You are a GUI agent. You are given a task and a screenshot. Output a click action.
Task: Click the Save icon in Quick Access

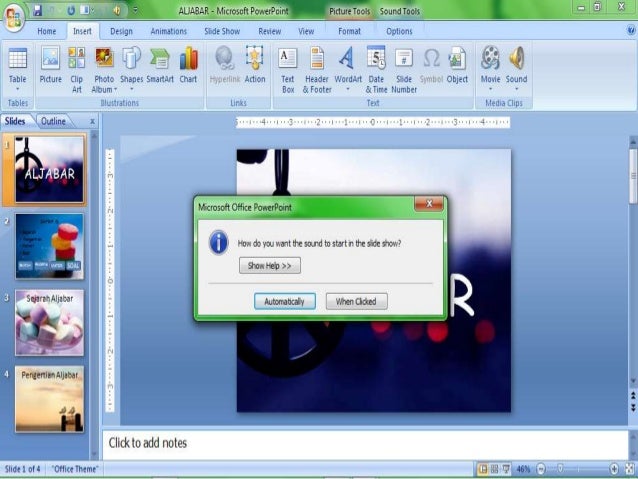(37, 11)
